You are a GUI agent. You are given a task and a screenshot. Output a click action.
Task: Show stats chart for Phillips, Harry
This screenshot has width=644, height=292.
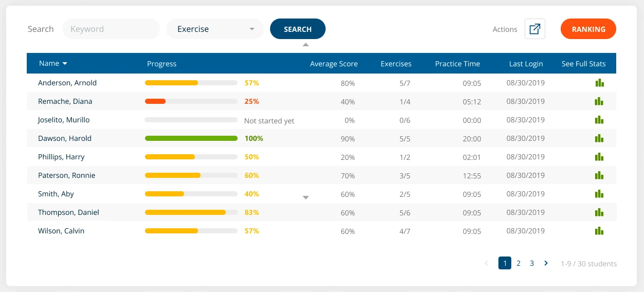pos(599,157)
